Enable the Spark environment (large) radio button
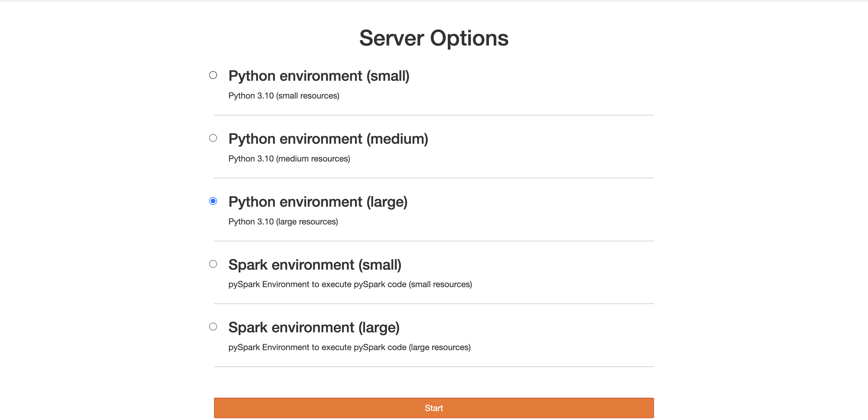868x420 pixels. click(213, 326)
